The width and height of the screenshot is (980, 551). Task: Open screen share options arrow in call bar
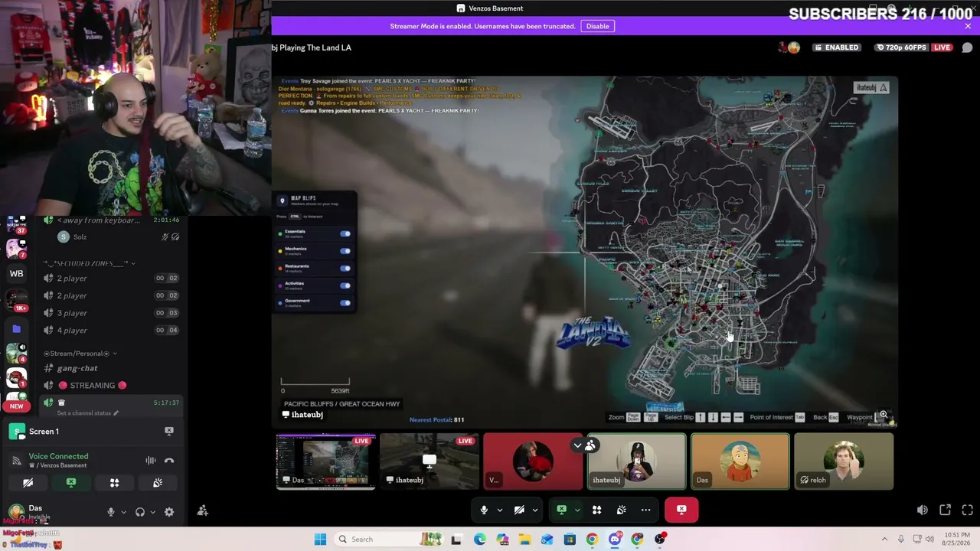(577, 510)
